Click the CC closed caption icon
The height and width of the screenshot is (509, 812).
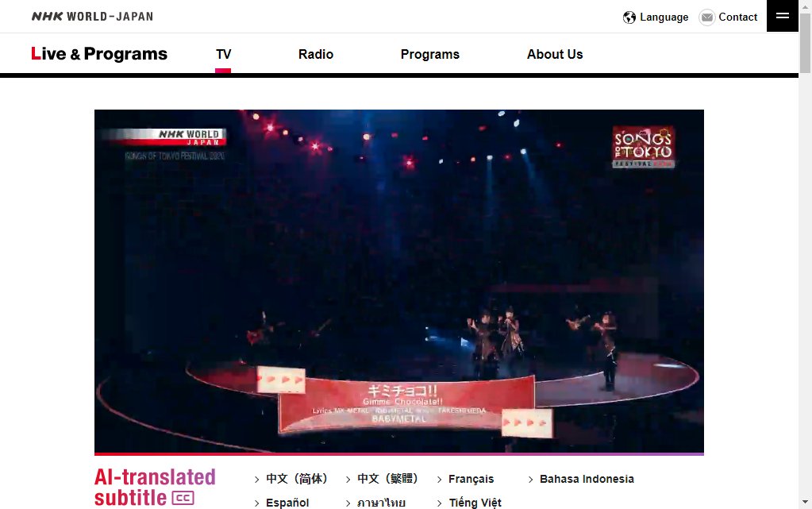pyautogui.click(x=183, y=498)
